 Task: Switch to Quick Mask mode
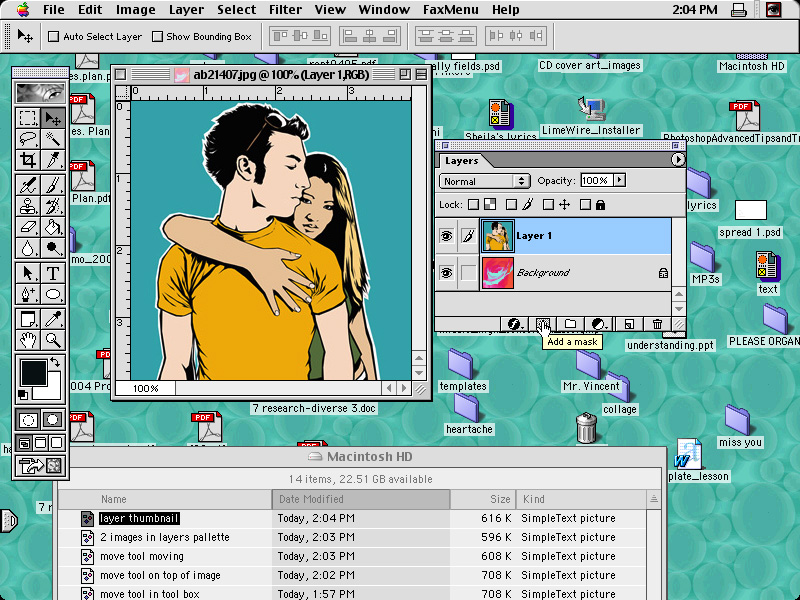point(53,420)
